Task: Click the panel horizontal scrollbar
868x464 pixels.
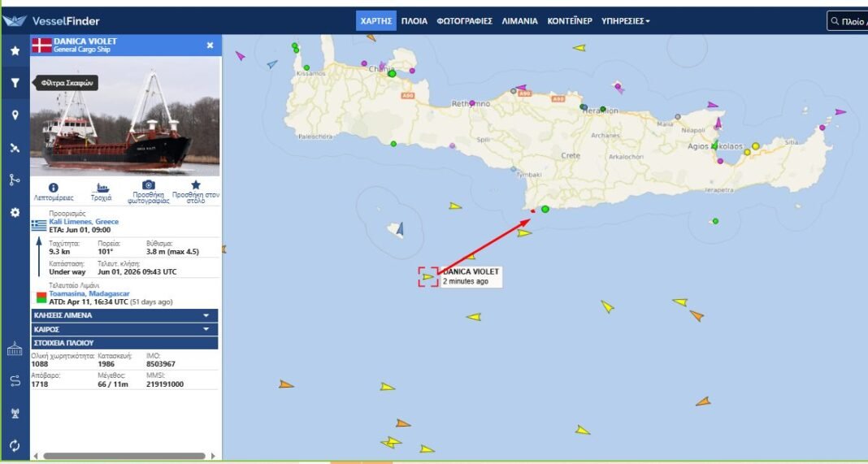Action: point(124,456)
